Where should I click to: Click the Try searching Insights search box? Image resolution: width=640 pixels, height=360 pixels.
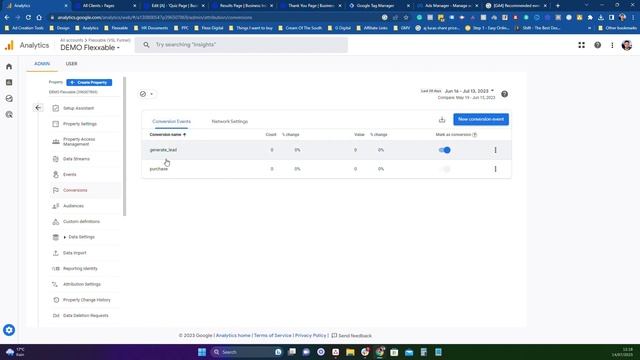pyautogui.click(x=241, y=45)
